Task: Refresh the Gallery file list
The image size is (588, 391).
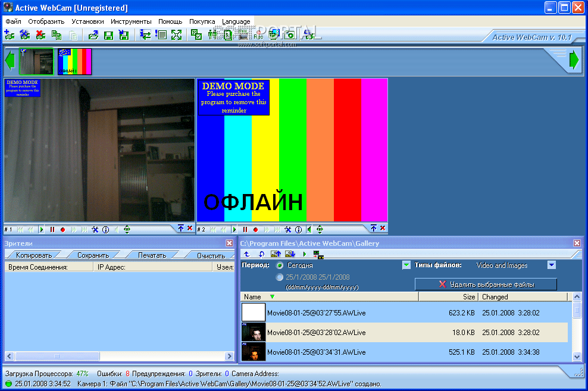Action: point(261,254)
